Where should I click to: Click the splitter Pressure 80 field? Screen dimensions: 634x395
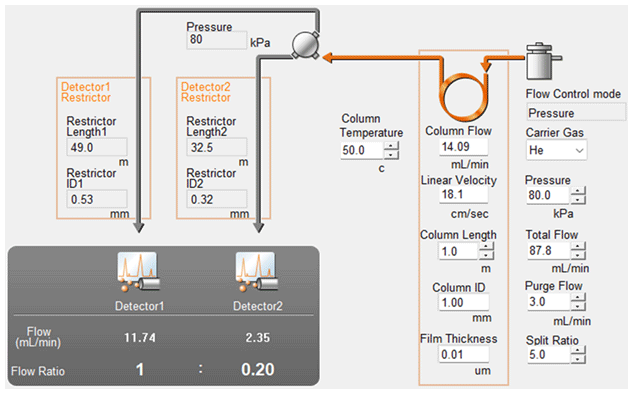(x=216, y=40)
